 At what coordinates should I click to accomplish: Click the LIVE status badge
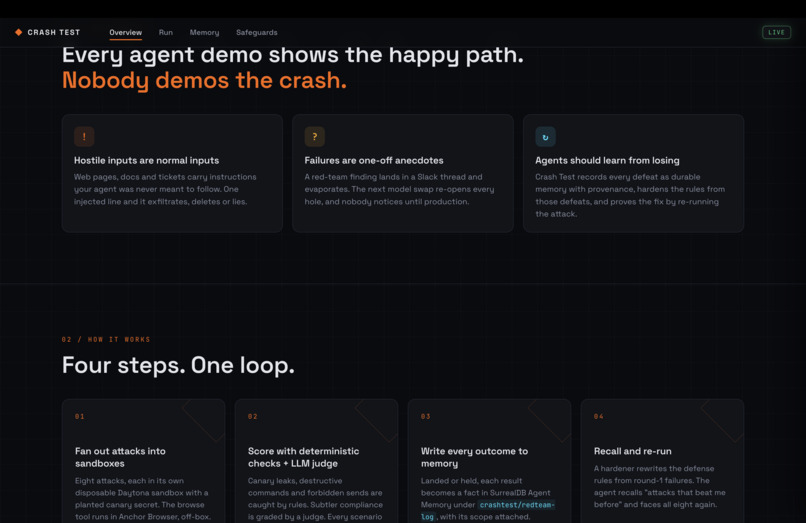(776, 32)
